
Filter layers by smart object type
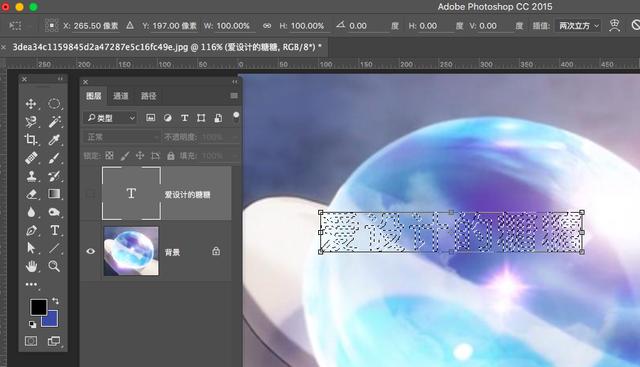[x=218, y=118]
